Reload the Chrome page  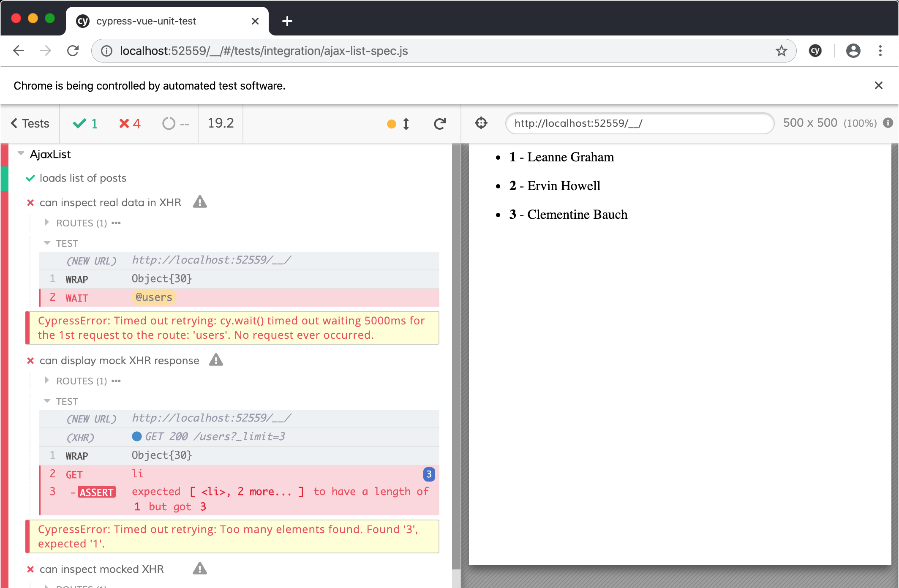pyautogui.click(x=73, y=51)
